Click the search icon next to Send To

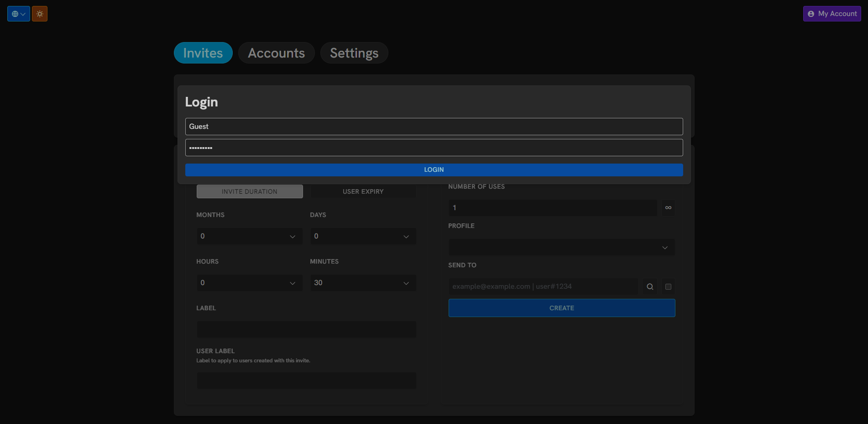coord(650,286)
